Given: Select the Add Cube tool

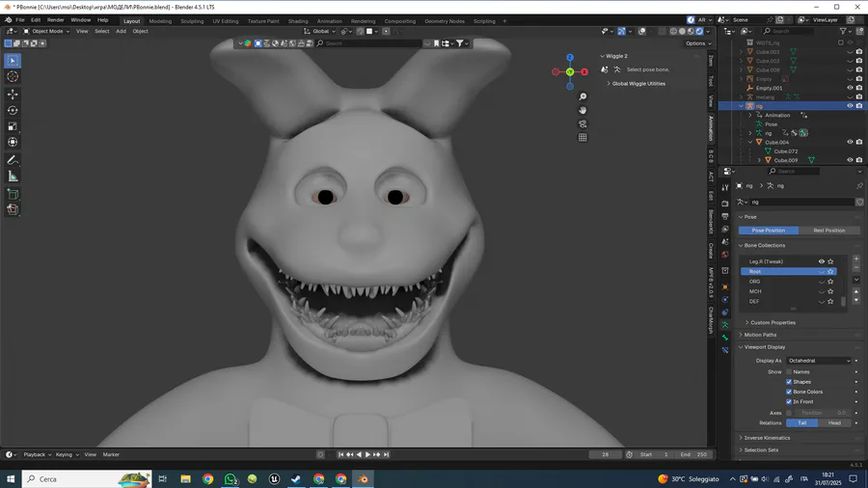Looking at the screenshot, I should (x=13, y=194).
